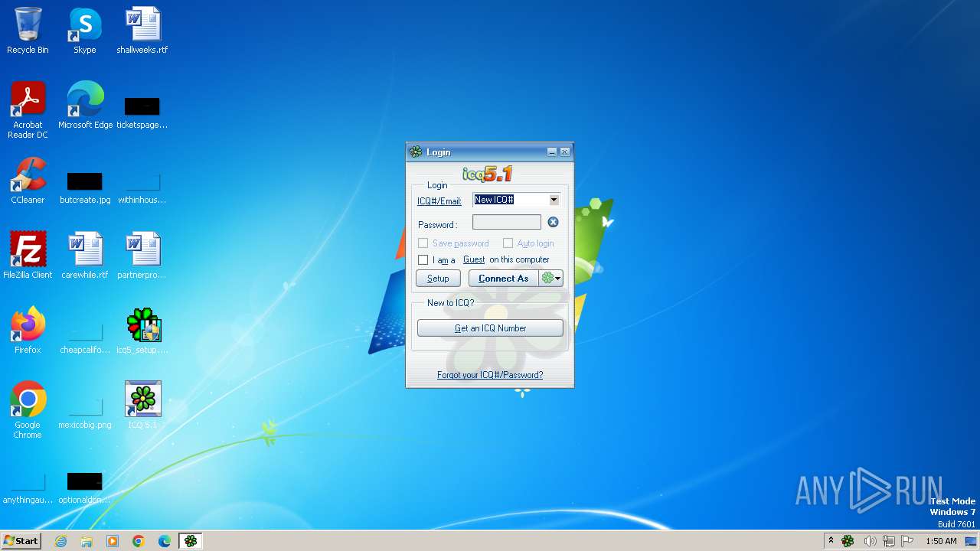Click the ICQ# / Email input field

pyautogui.click(x=511, y=200)
